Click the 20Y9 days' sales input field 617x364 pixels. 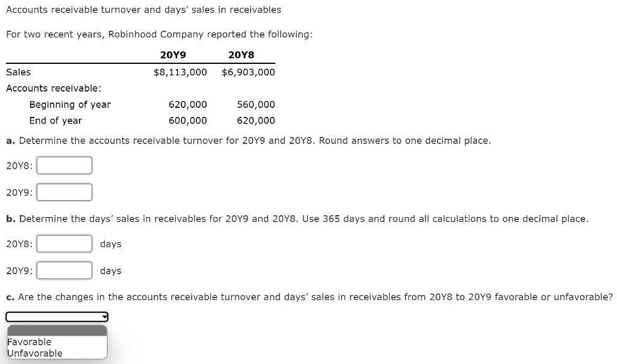(64, 270)
